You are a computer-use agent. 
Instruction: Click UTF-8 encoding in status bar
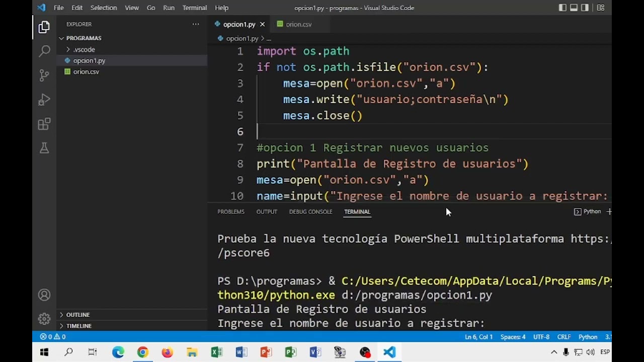541,337
